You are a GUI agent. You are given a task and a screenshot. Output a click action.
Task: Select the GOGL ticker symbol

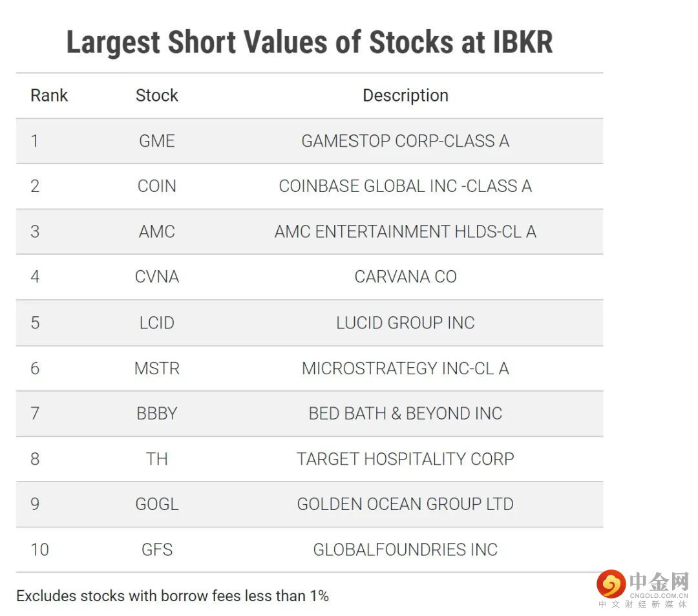click(157, 504)
